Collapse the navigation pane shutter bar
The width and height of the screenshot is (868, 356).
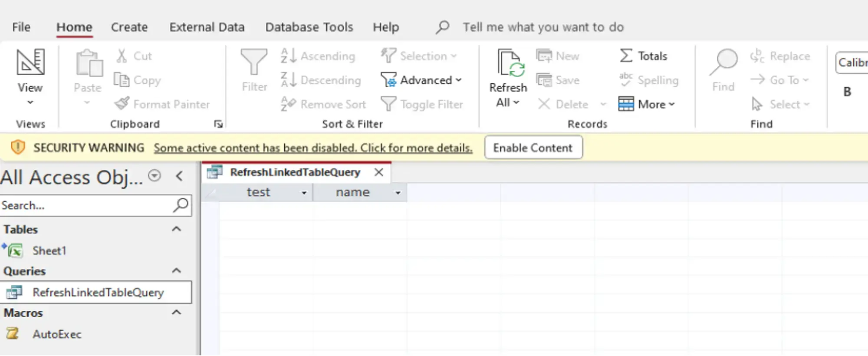[x=179, y=176]
